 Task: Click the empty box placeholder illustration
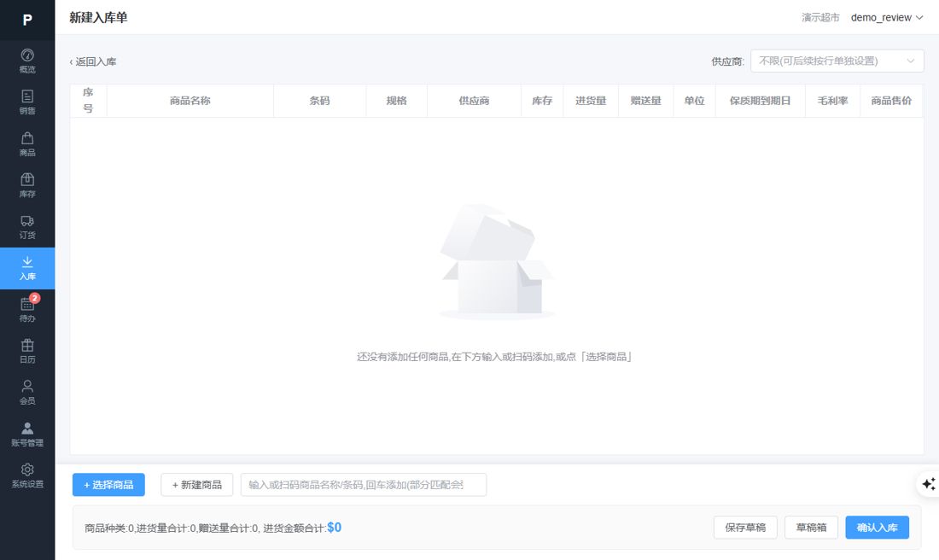(x=497, y=262)
